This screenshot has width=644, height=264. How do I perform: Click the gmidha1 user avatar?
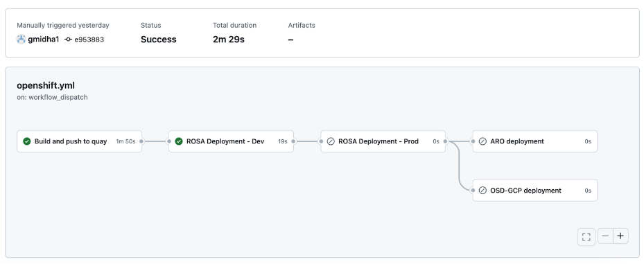(x=21, y=39)
